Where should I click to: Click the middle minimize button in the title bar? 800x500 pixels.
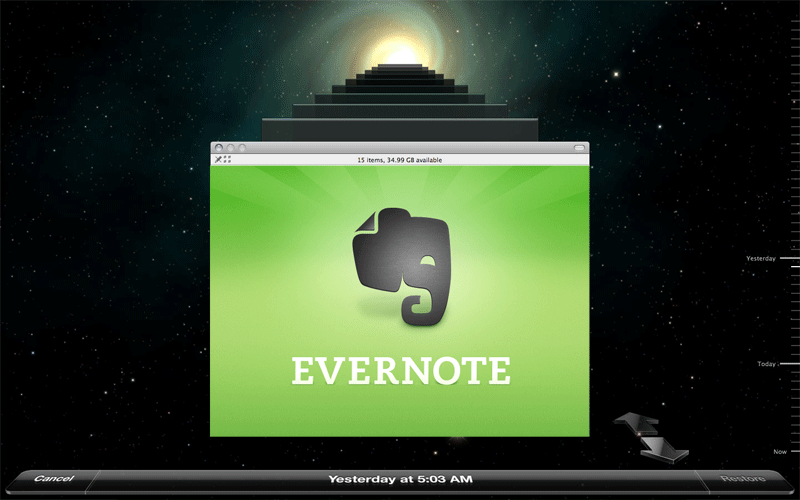pyautogui.click(x=231, y=148)
